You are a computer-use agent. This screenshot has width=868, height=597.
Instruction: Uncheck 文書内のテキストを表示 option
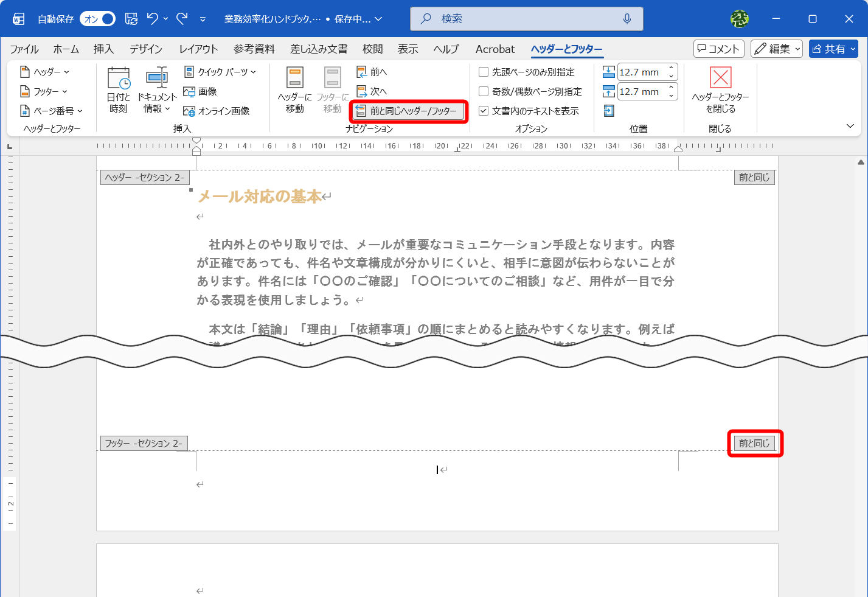pos(529,111)
